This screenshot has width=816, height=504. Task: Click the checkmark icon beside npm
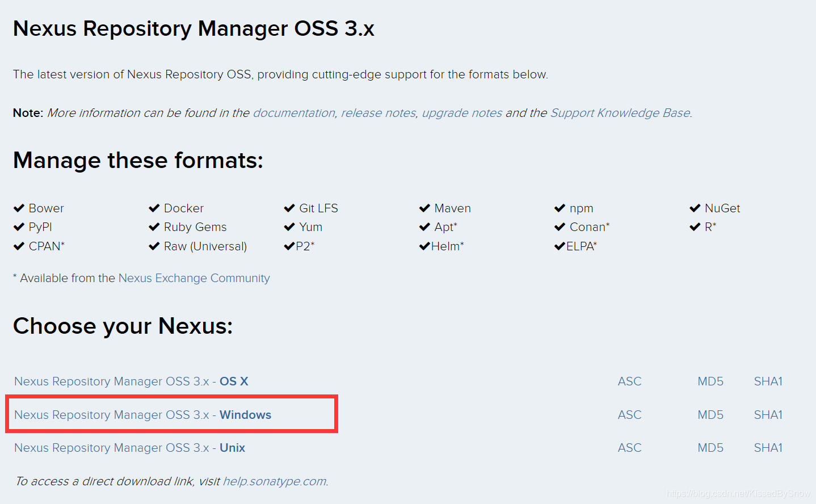tap(560, 208)
